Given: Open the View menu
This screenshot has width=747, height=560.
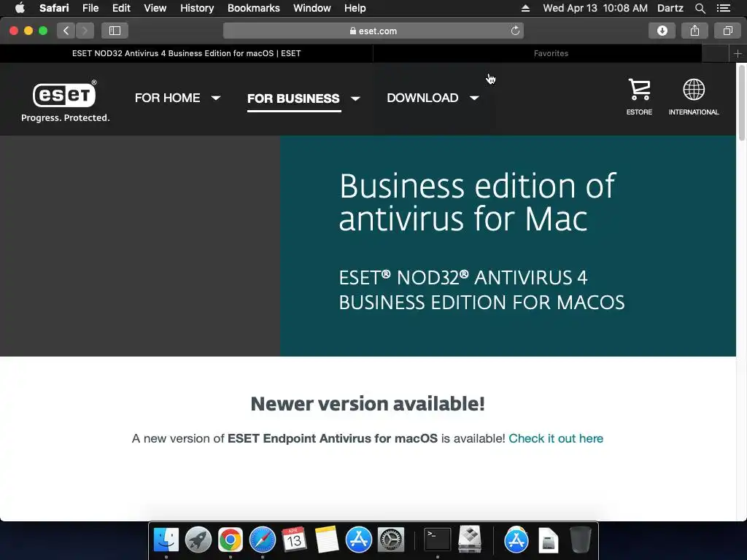Looking at the screenshot, I should coord(155,8).
